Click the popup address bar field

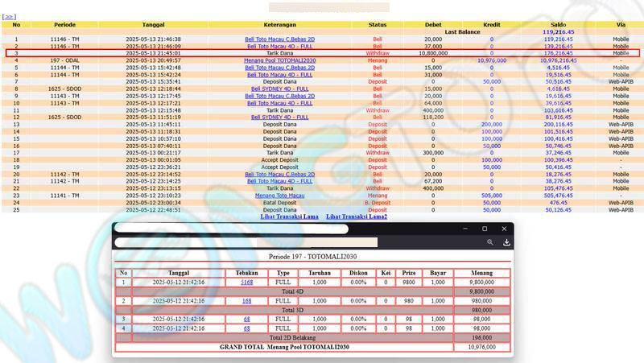click(x=298, y=241)
